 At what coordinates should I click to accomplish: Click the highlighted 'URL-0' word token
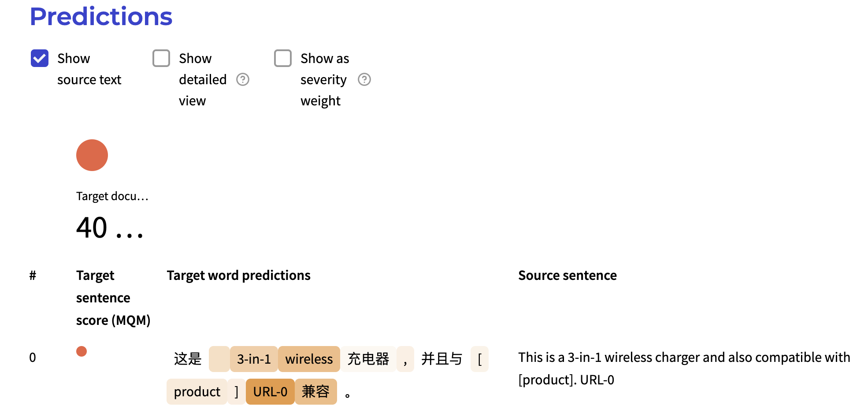pos(270,391)
